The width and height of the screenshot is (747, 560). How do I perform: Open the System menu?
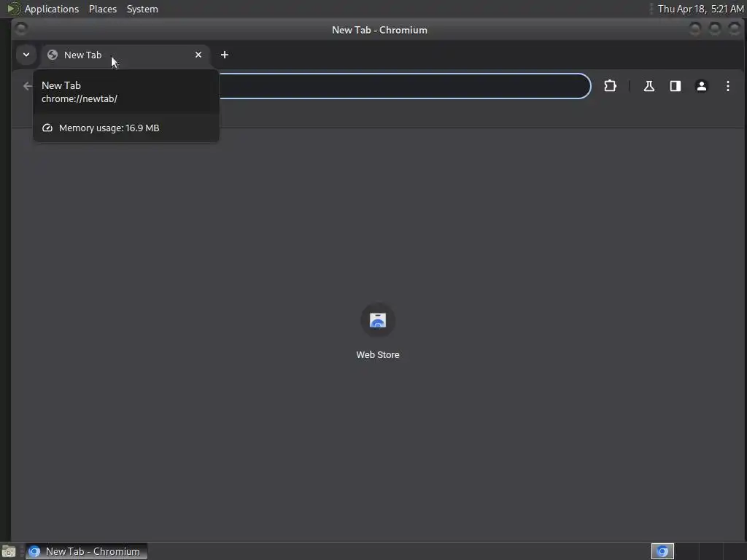click(x=142, y=9)
